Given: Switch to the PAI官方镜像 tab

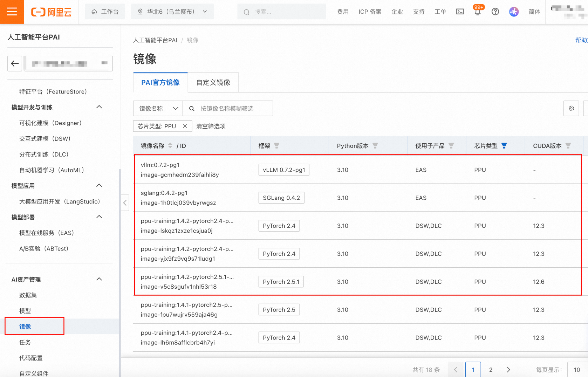Looking at the screenshot, I should pos(160,82).
